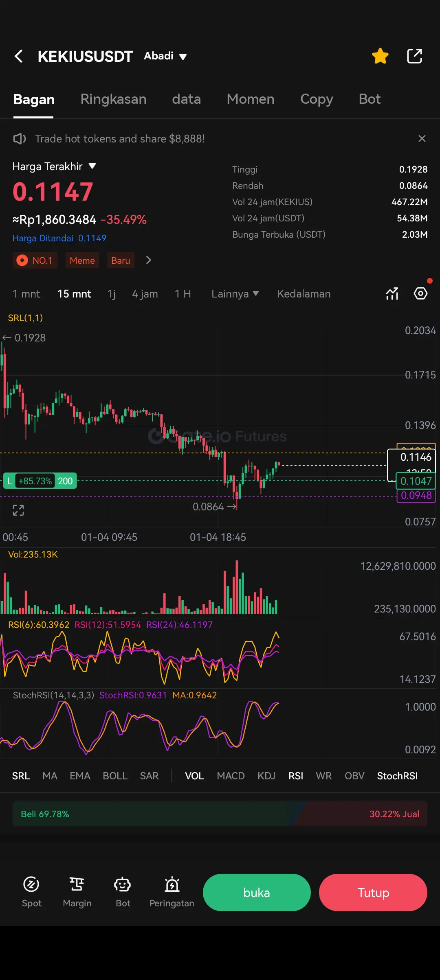
Task: Toggle the KDJ sub-indicator
Action: coord(266,776)
